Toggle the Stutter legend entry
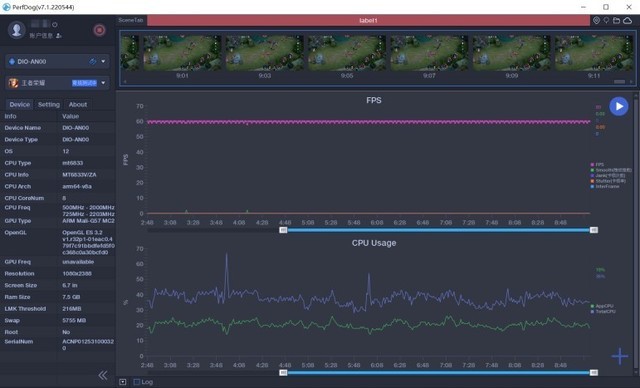The width and height of the screenshot is (640, 388). (608, 181)
